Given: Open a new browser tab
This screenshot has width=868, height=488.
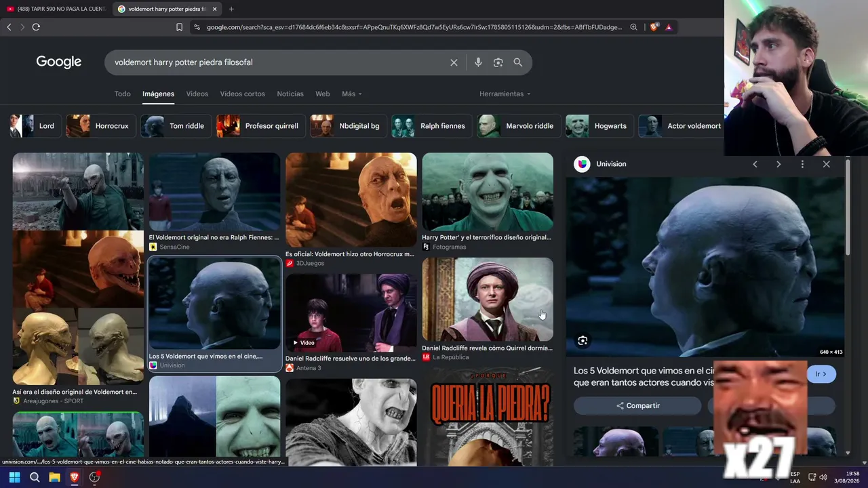Looking at the screenshot, I should coord(231,9).
